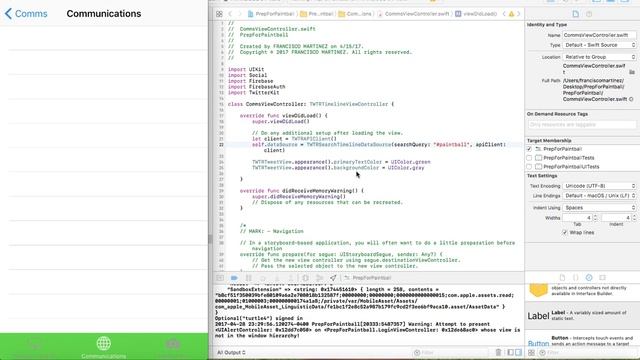Click the console Filter field
The height and width of the screenshot is (360, 640).
coord(451,352)
